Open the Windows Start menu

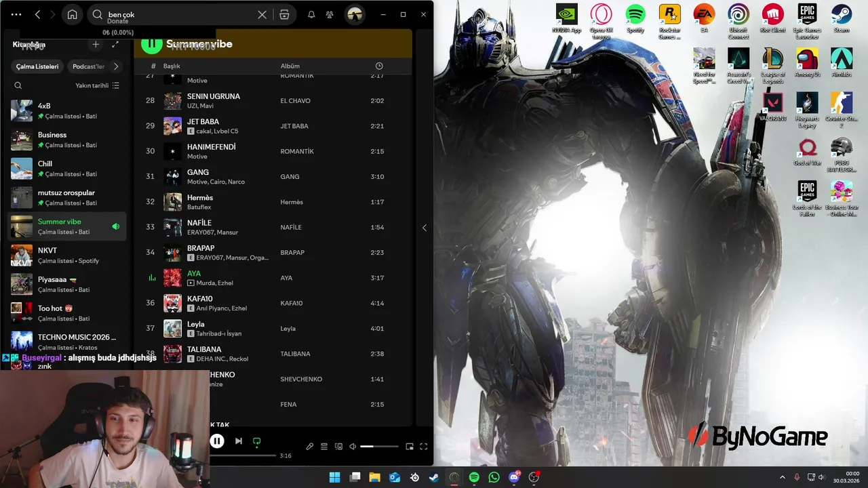[334, 477]
